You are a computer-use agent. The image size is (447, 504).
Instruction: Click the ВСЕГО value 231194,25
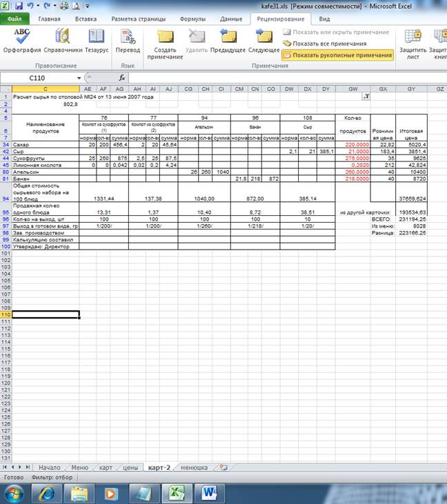pos(413,219)
